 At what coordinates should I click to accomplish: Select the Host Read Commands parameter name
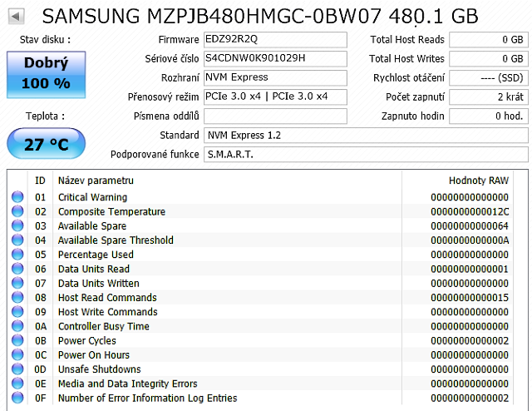(x=107, y=297)
